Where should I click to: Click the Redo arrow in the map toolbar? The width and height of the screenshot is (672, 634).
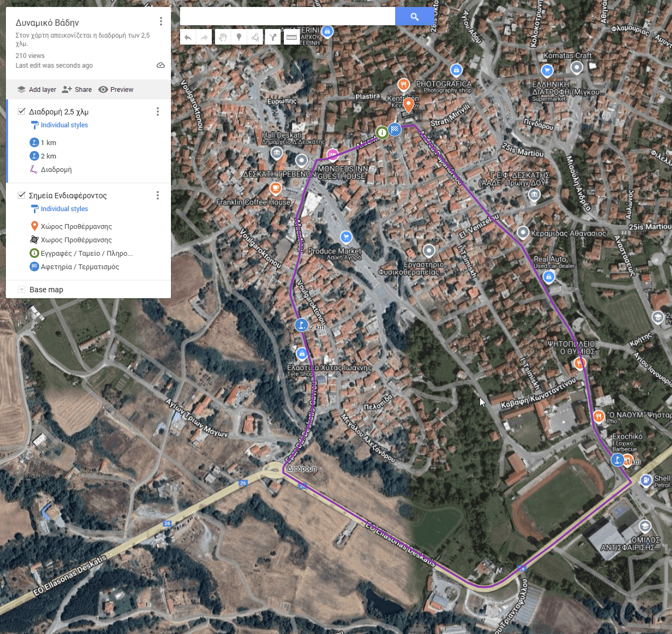tap(204, 37)
